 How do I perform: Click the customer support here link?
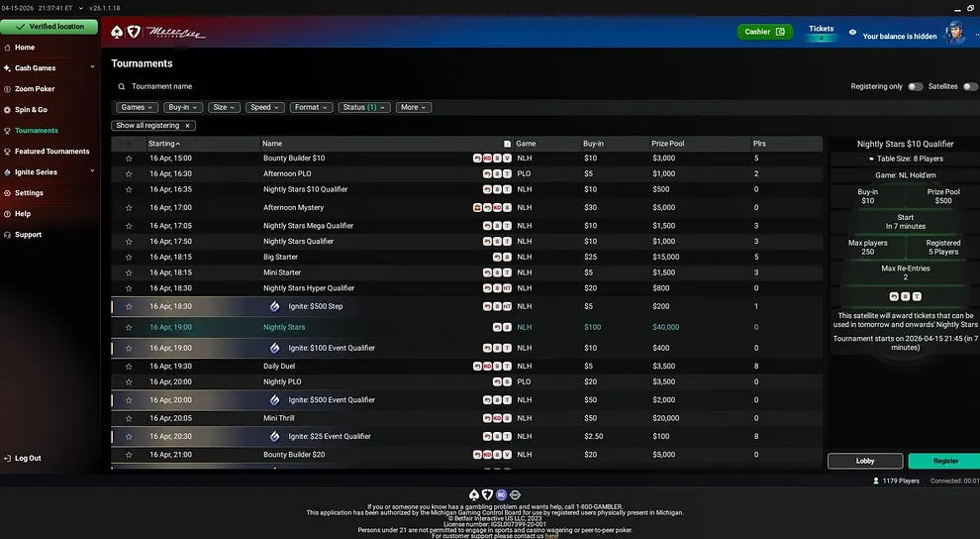[x=552, y=536]
